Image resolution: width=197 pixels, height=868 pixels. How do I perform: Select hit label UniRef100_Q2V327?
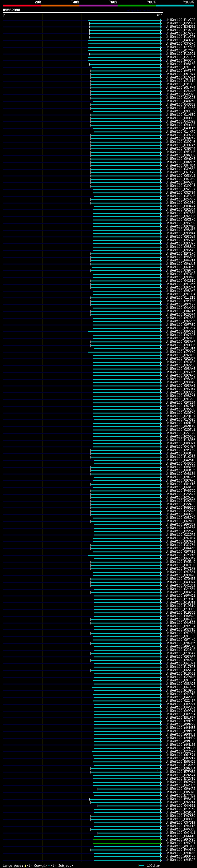coord(180,23)
